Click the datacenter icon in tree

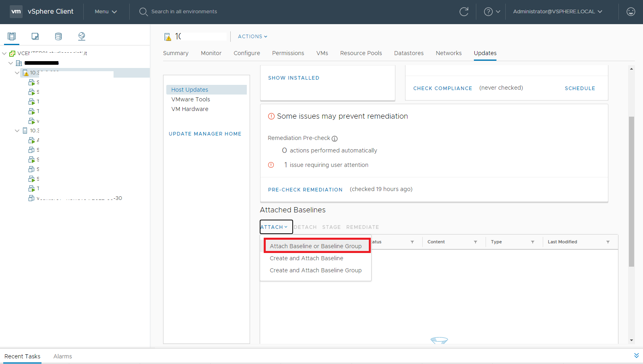click(x=19, y=63)
